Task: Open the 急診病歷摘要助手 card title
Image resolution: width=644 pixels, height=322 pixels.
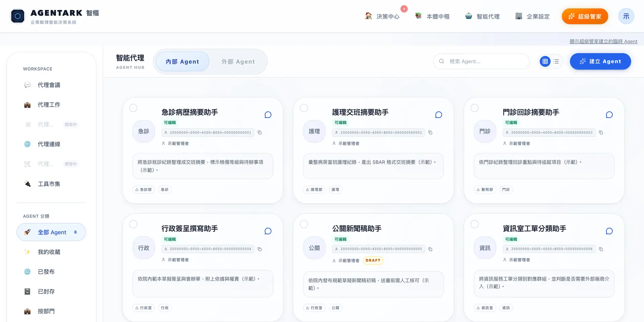Action: (190, 112)
